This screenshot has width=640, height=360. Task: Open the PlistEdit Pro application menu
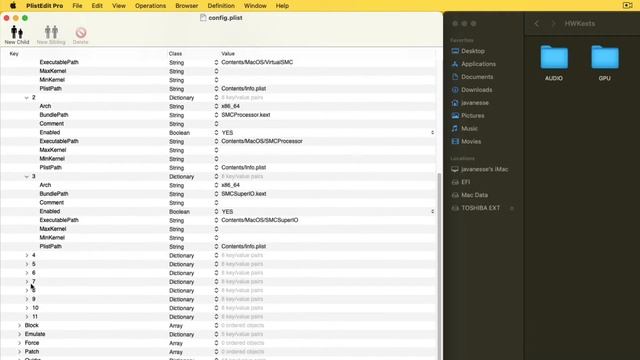tap(44, 6)
